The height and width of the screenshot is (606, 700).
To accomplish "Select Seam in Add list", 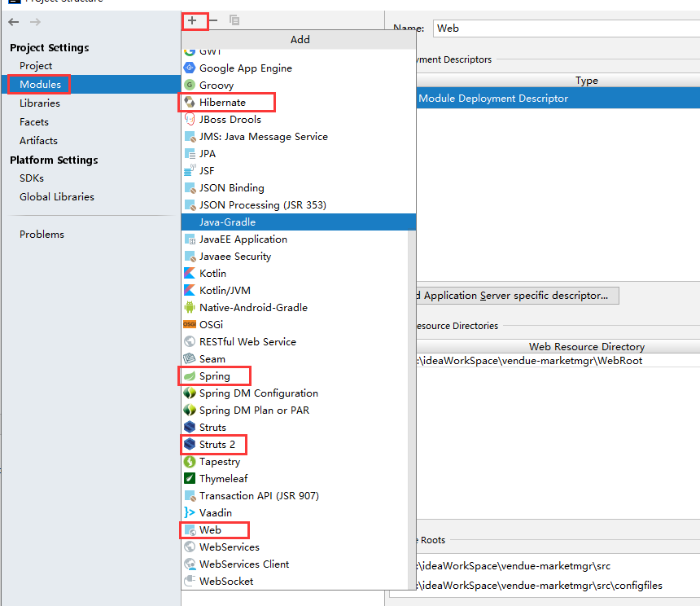I will [x=295, y=359].
